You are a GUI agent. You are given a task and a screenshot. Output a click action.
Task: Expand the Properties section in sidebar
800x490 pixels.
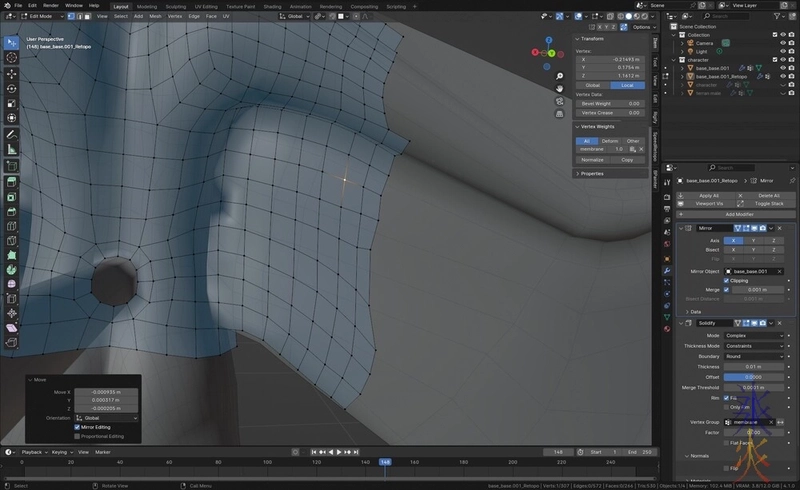[x=592, y=173]
